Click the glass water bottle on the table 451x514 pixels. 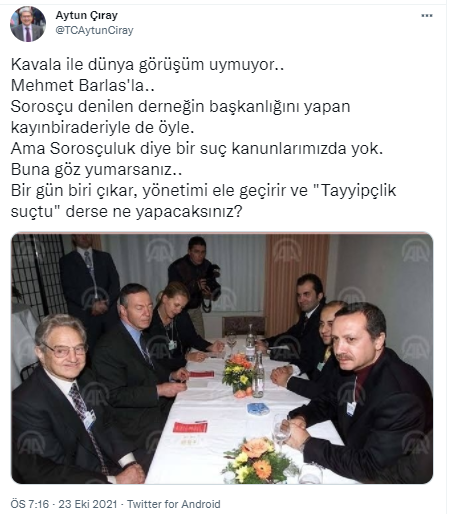click(258, 376)
